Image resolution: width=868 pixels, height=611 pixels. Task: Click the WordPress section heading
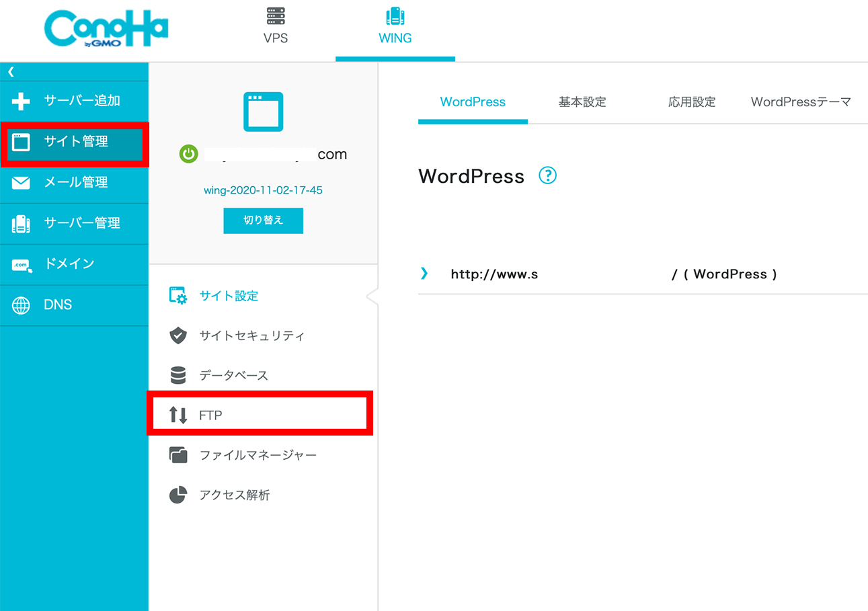[x=471, y=176]
